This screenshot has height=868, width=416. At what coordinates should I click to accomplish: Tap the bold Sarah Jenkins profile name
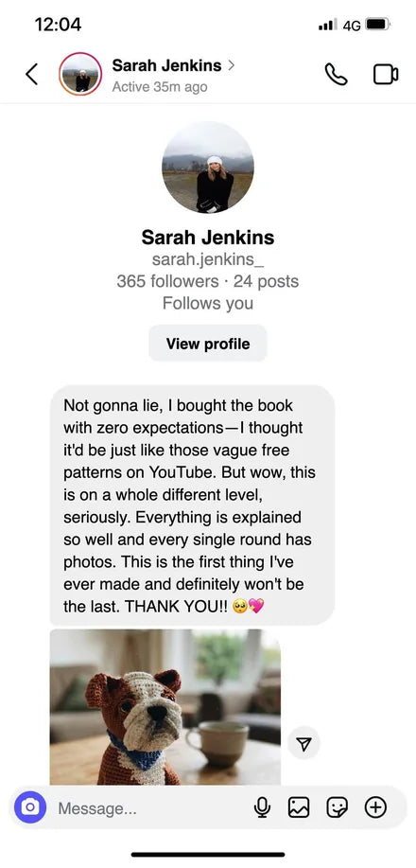(208, 237)
